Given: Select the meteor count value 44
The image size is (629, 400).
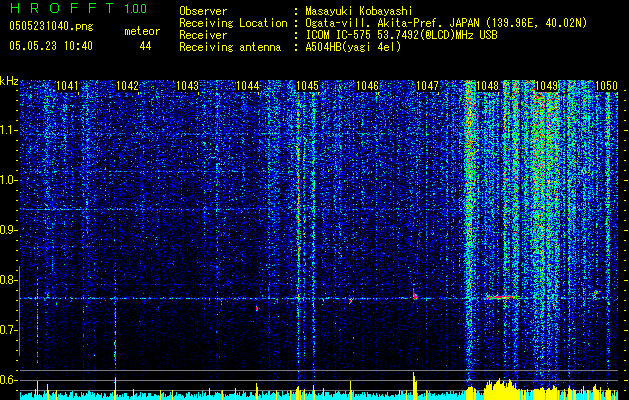Looking at the screenshot, I should pyautogui.click(x=145, y=46).
